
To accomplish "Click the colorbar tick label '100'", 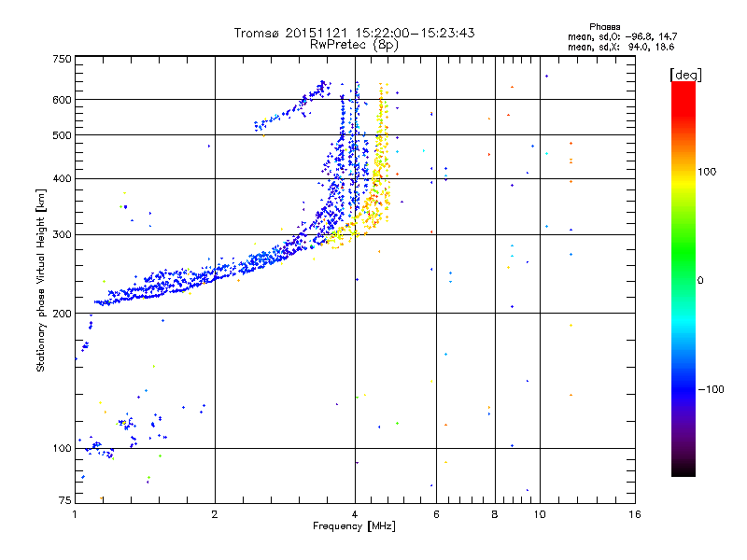I will coord(707,172).
